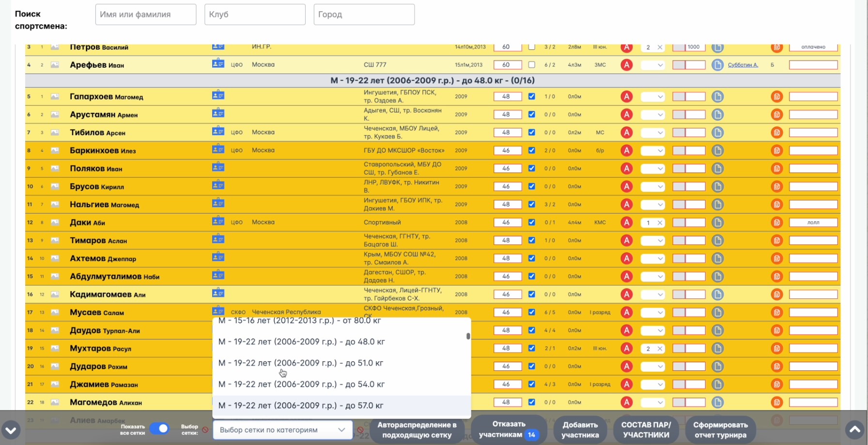Viewport: 868px width, 445px height.
Task: Click the photo placeholder icon for Тимаров Аслан
Action: coord(55,240)
